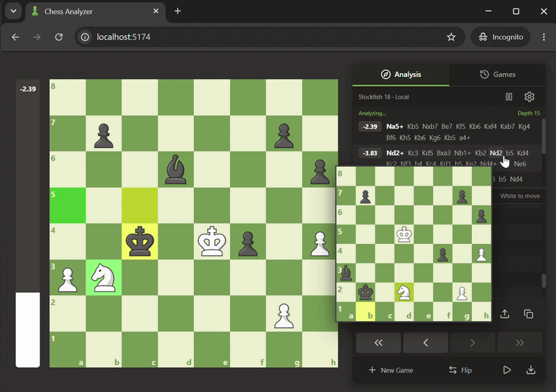Open the browser tab search dropdown
Image resolution: width=556 pixels, height=392 pixels.
point(13,11)
